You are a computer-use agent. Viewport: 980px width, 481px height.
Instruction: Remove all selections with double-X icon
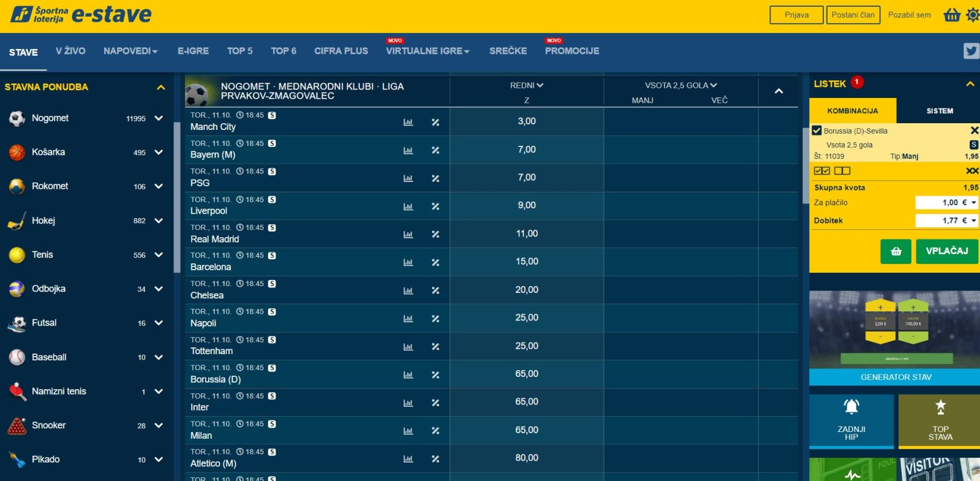tap(971, 171)
